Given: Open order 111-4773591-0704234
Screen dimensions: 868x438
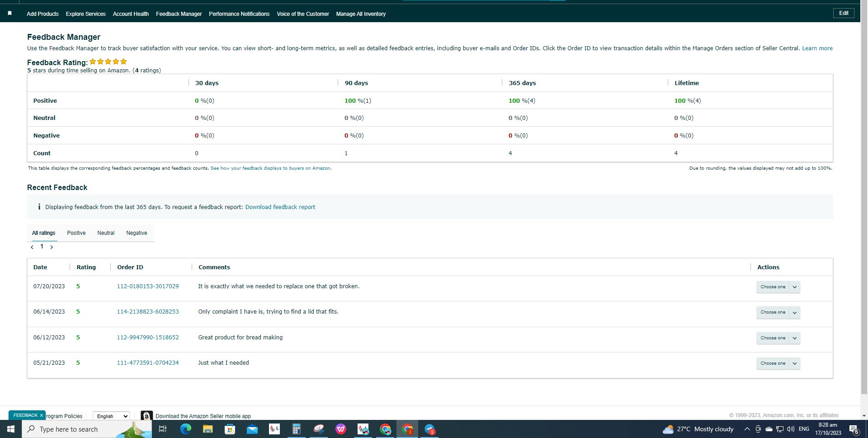Looking at the screenshot, I should click(x=148, y=363).
